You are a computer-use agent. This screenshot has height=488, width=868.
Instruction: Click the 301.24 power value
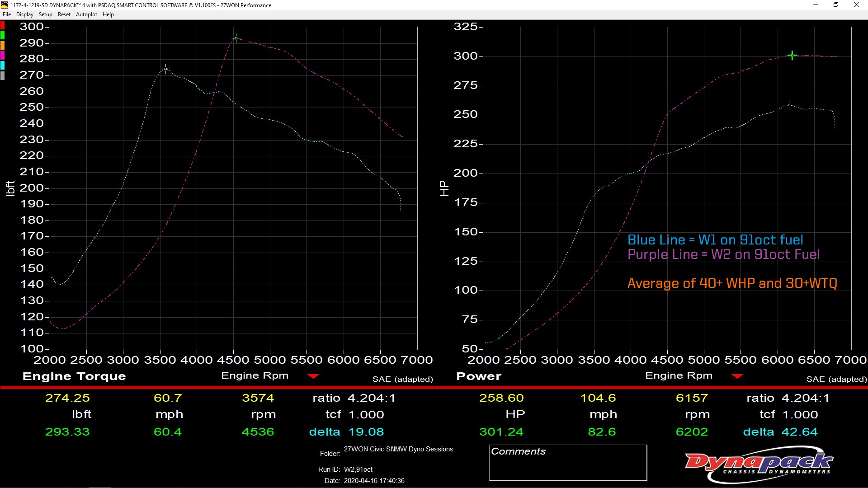coord(501,432)
